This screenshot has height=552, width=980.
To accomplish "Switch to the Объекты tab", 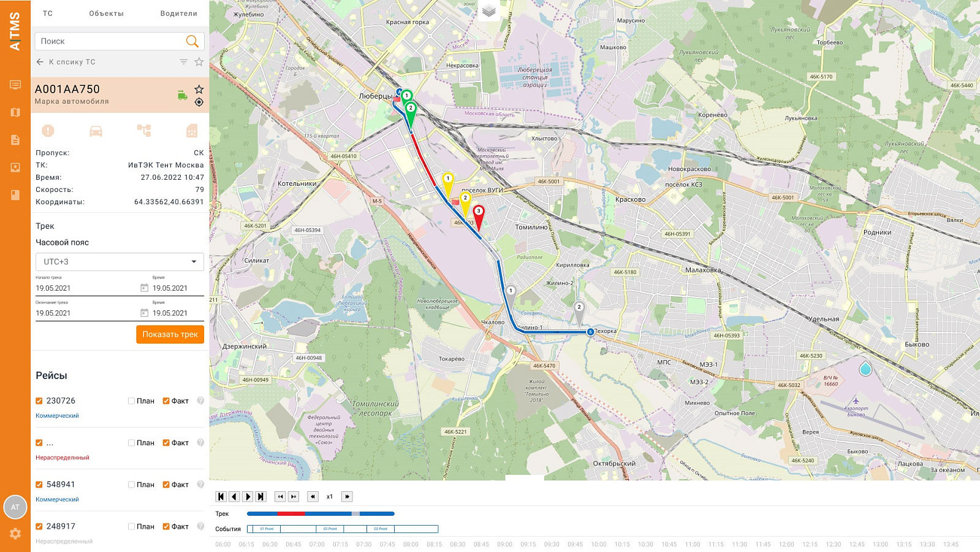I will tap(106, 13).
